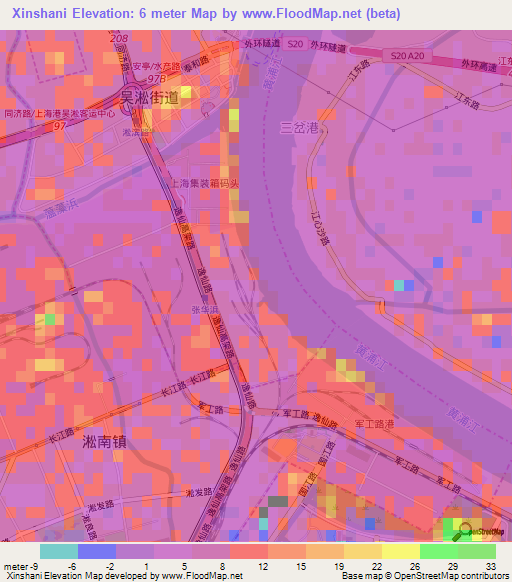Screen dimensions: 512x582
Task: Click the 江心沙路 road label
Action: (320, 228)
